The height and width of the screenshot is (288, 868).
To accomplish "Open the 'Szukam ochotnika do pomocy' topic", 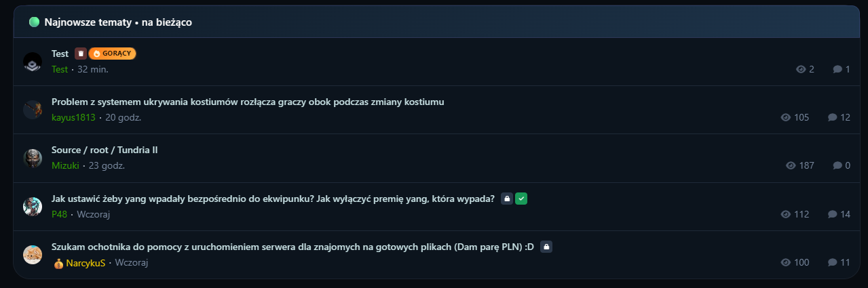I will pyautogui.click(x=293, y=247).
